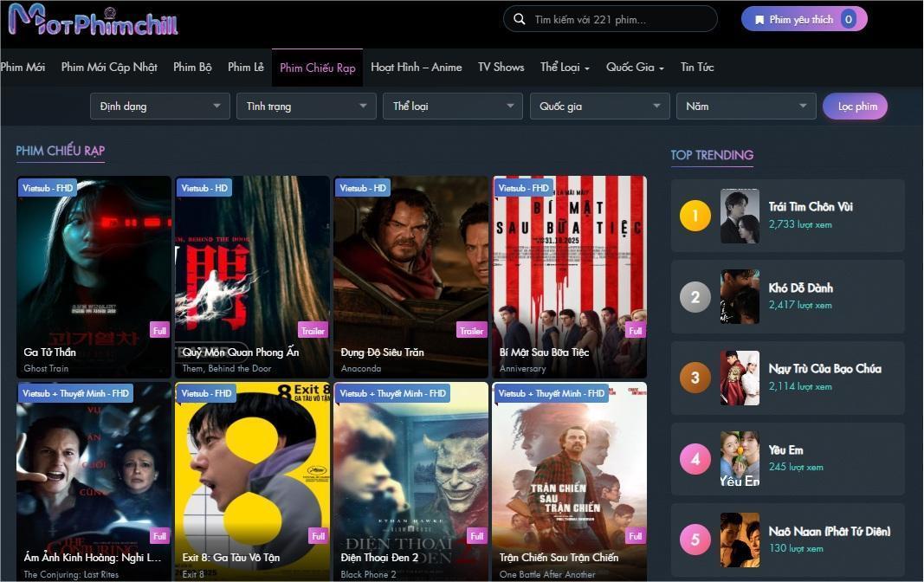Click the number 2 trending rank badge

tap(695, 297)
